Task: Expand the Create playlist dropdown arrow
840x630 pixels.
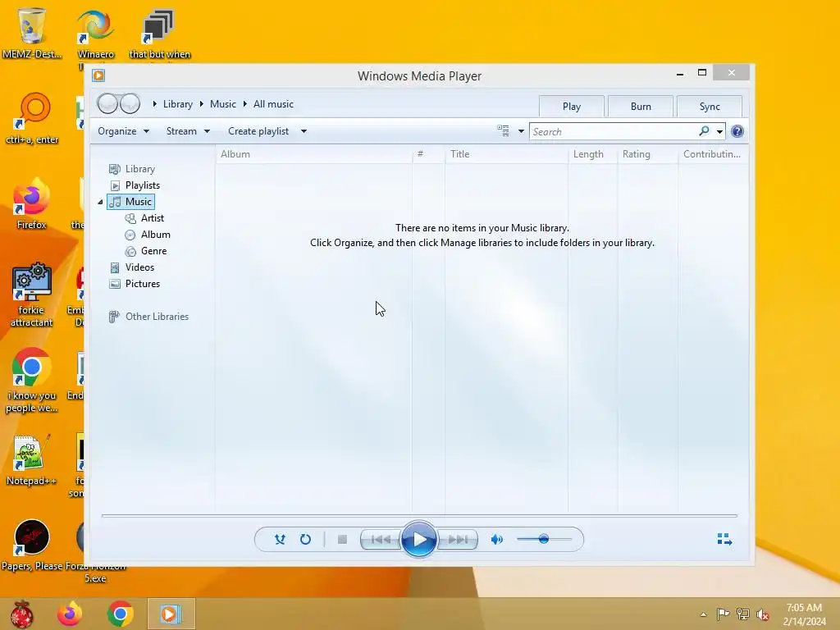Action: coord(304,131)
